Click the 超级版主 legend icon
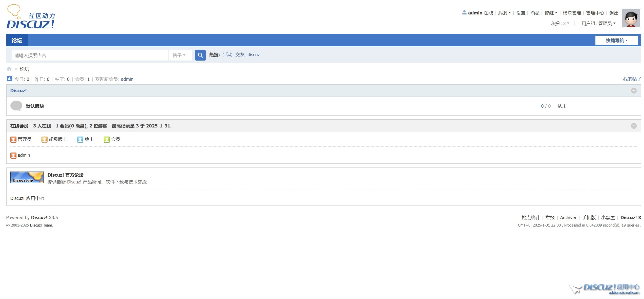Screen dimensions: 644x299 click(45, 139)
